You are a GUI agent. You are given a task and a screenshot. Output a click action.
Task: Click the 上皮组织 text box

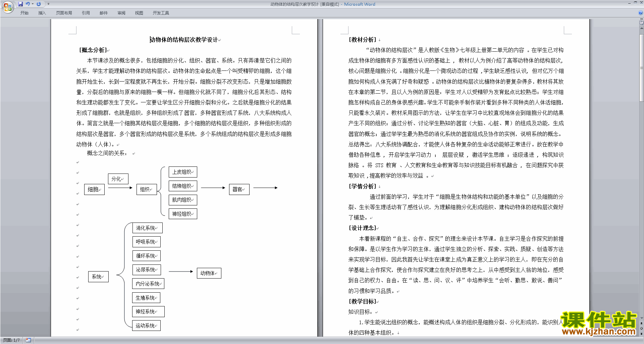click(183, 172)
